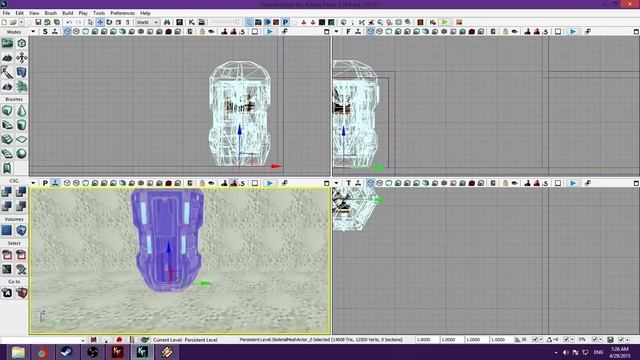Toggle the rotation grid snap checkbox
Screen dimensions: 640x360
566,340
